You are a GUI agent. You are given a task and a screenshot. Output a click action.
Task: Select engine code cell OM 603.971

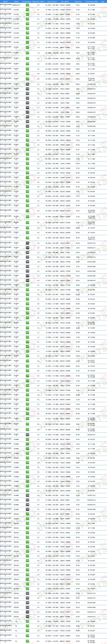click(x=92, y=434)
